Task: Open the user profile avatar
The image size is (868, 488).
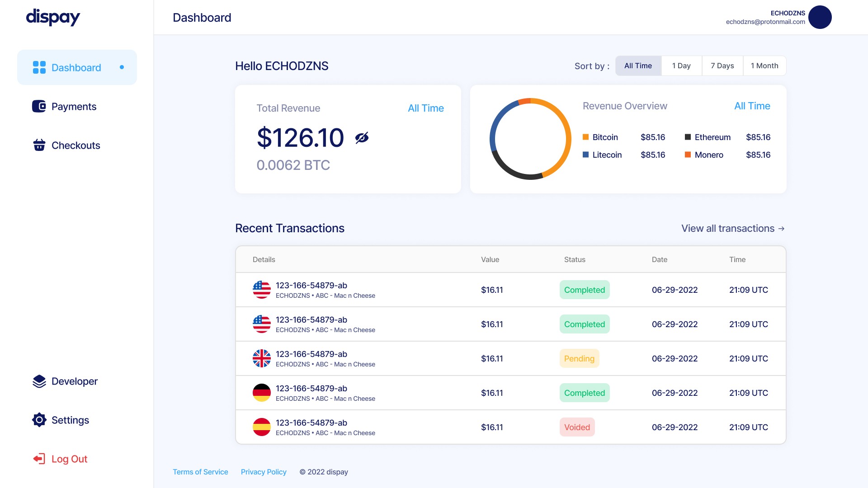Action: click(820, 17)
